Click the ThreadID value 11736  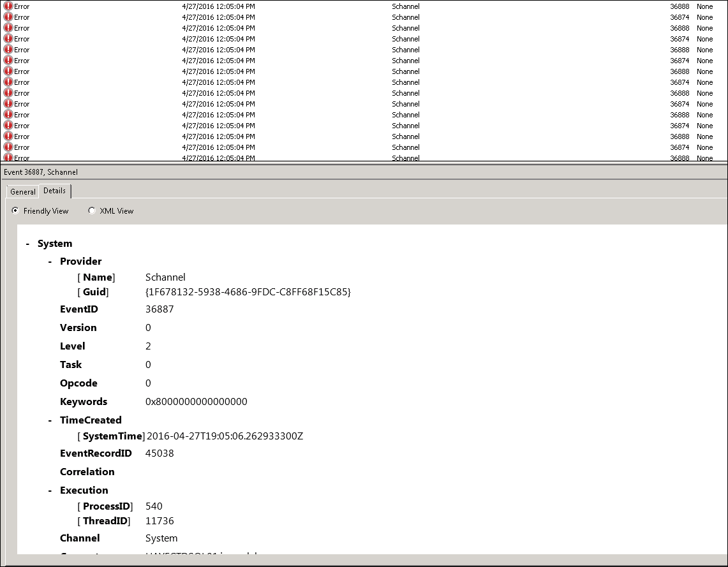pyautogui.click(x=160, y=521)
